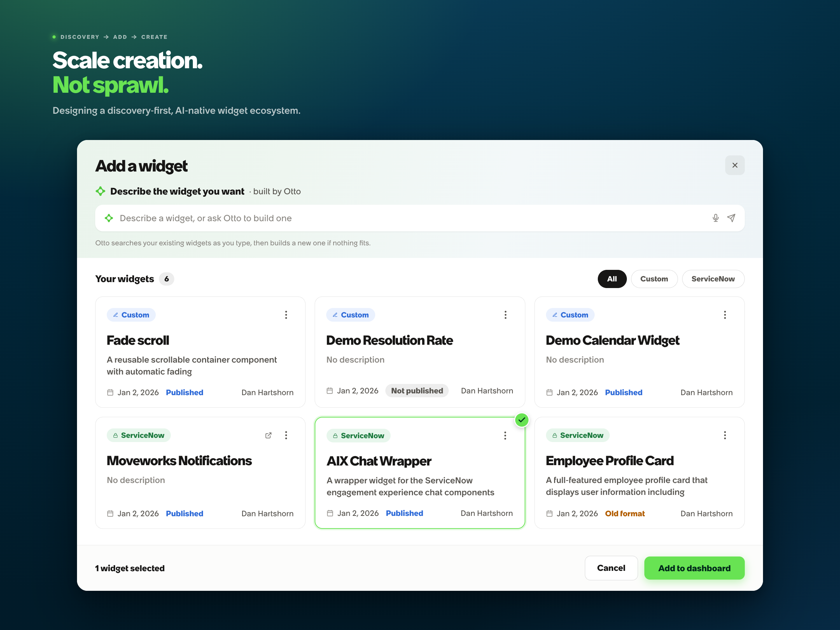The width and height of the screenshot is (840, 630).
Task: Click ServiceNow tag on Moveworks Notifications card
Action: click(x=139, y=435)
